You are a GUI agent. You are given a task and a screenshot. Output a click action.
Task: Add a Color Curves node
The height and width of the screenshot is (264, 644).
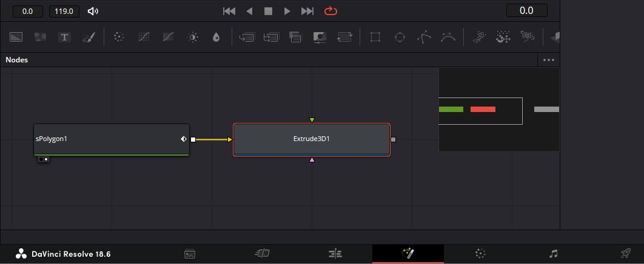[144, 38]
